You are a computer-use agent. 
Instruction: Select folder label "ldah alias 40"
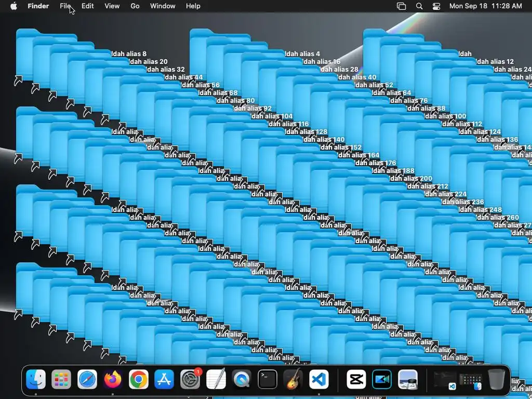point(357,77)
